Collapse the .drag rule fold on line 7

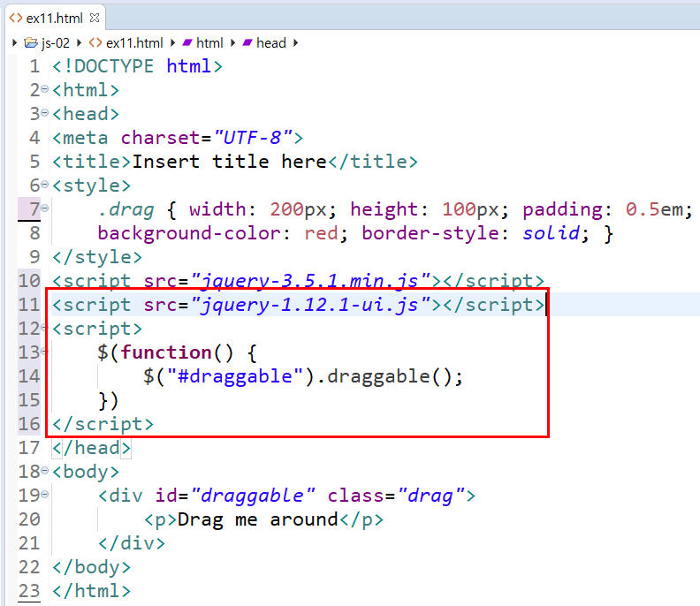point(45,208)
